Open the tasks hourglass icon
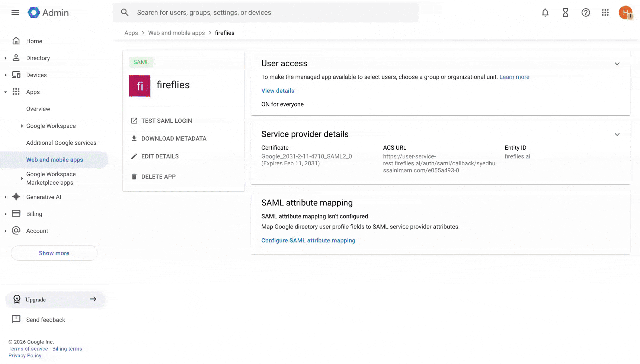 click(x=565, y=13)
